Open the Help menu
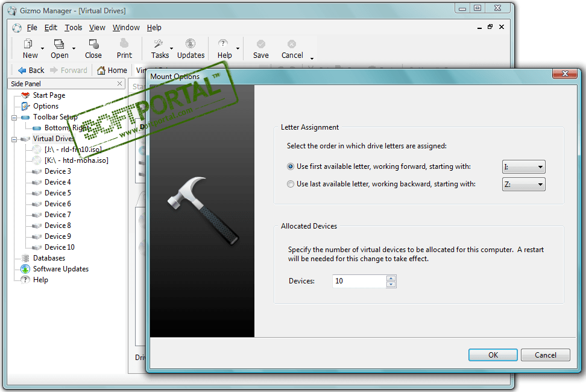The width and height of the screenshot is (586, 392). pos(154,28)
